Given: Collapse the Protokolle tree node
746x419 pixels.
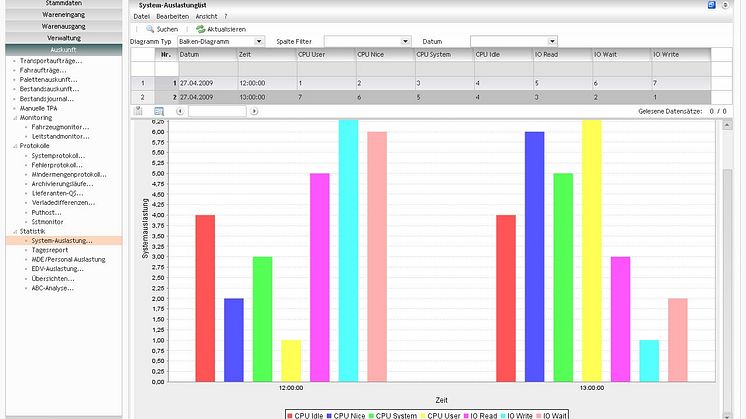Looking at the screenshot, I should point(15,146).
